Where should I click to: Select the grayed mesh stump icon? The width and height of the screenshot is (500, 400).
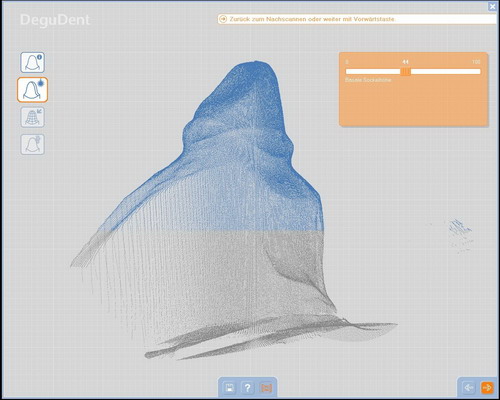[32, 117]
